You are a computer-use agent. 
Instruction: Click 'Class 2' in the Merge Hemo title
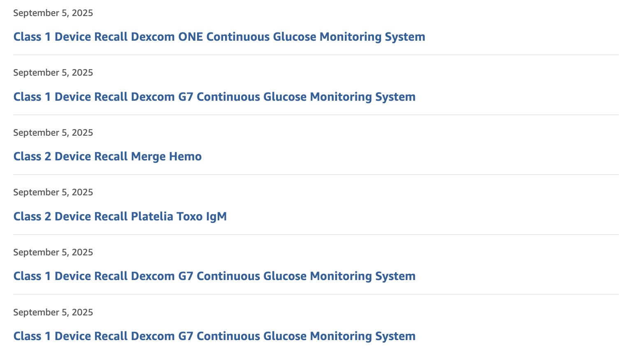[33, 156]
